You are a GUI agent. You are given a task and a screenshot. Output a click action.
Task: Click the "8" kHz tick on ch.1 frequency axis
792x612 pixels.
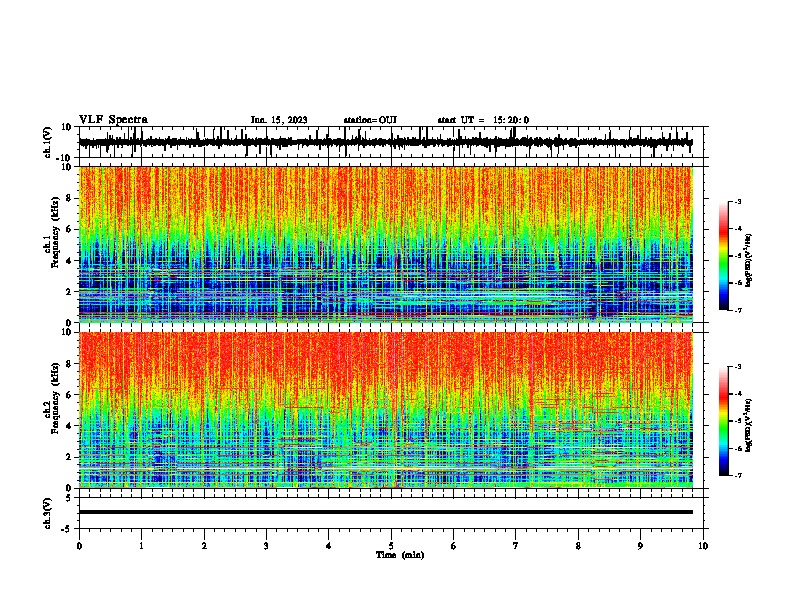69,198
